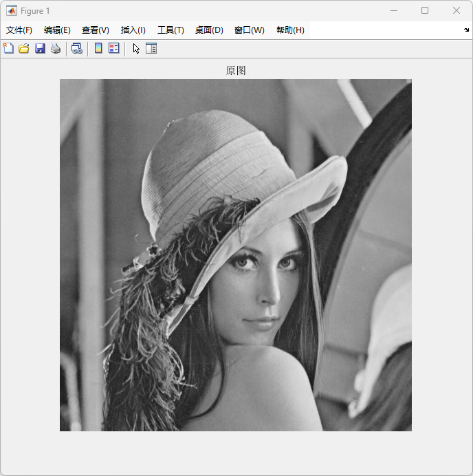
Task: Click the New Figure toolbar icon
Action: (8, 48)
